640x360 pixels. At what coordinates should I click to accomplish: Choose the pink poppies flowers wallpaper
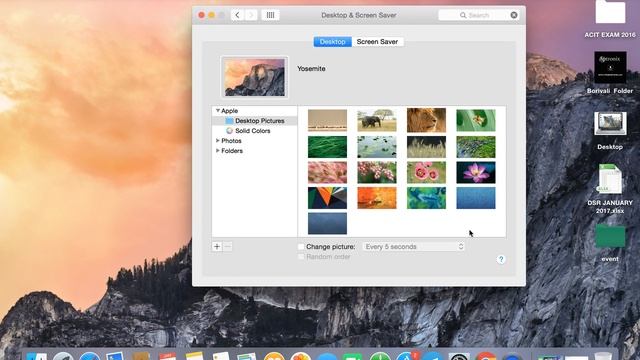426,172
